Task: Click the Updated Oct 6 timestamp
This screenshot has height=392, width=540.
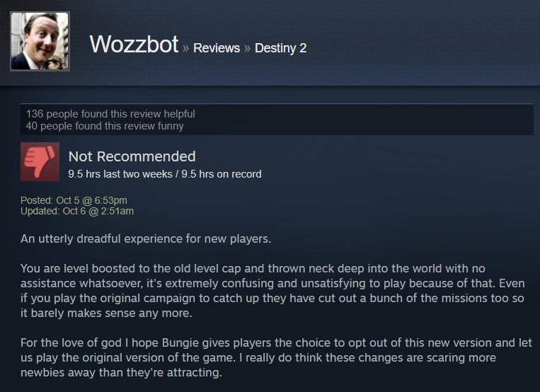Action: coord(77,211)
